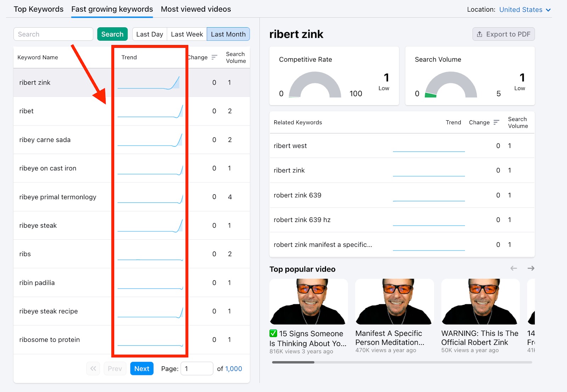Enable the Last Month time filter
The height and width of the screenshot is (392, 567).
[x=228, y=34]
